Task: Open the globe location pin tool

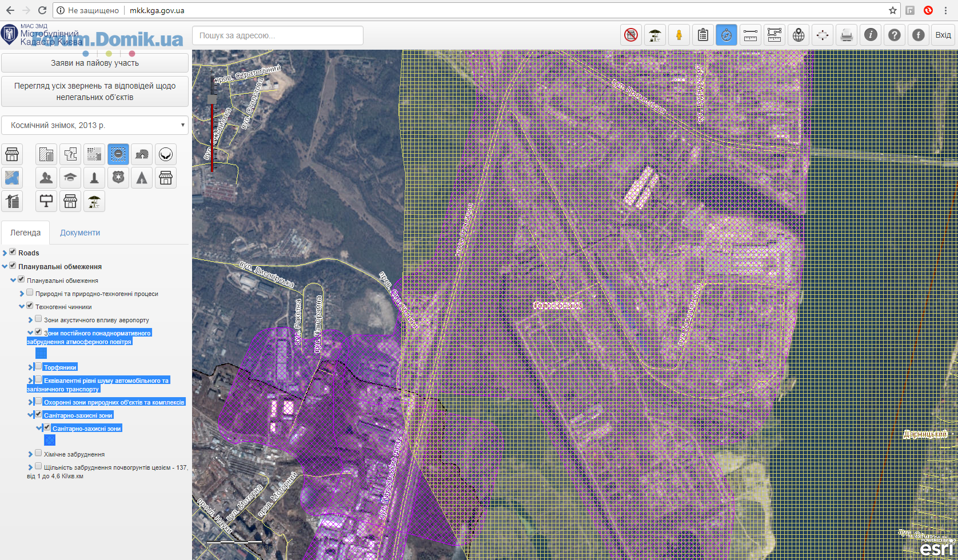Action: click(x=799, y=35)
